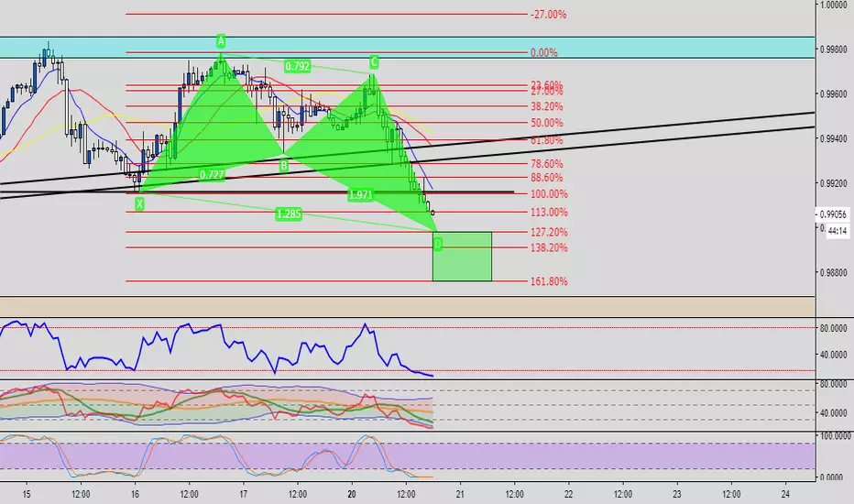Select date 20 on the time axis
Viewport: 854px width, 504px height.
tap(352, 494)
